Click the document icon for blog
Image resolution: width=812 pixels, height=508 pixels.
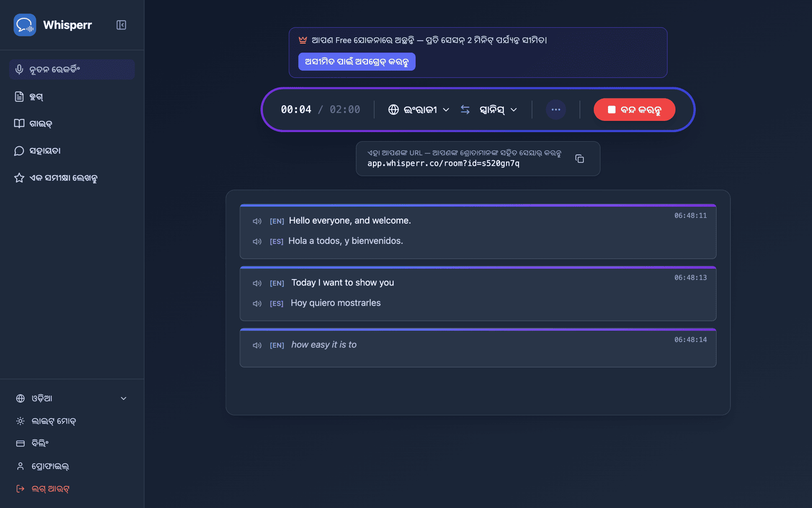(19, 97)
